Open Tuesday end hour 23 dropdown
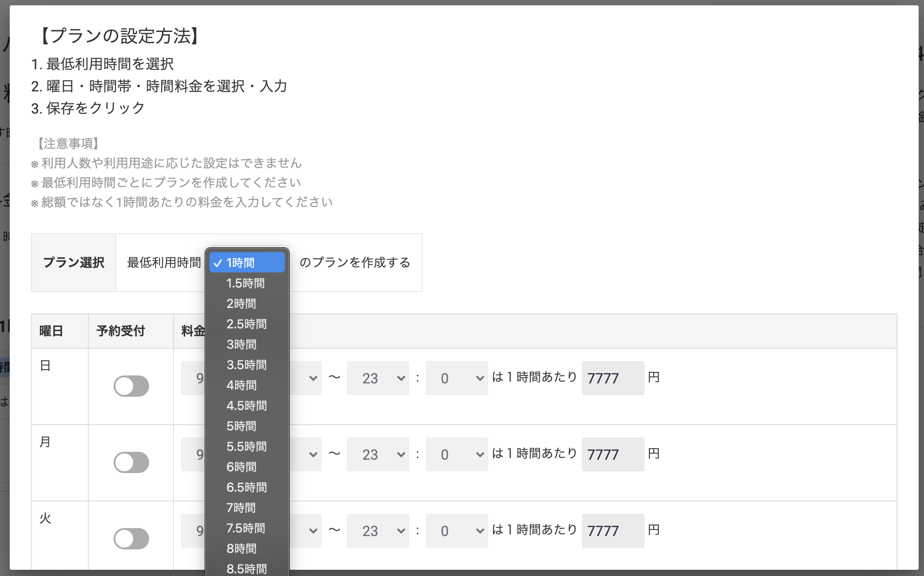This screenshot has width=924, height=576. (378, 531)
